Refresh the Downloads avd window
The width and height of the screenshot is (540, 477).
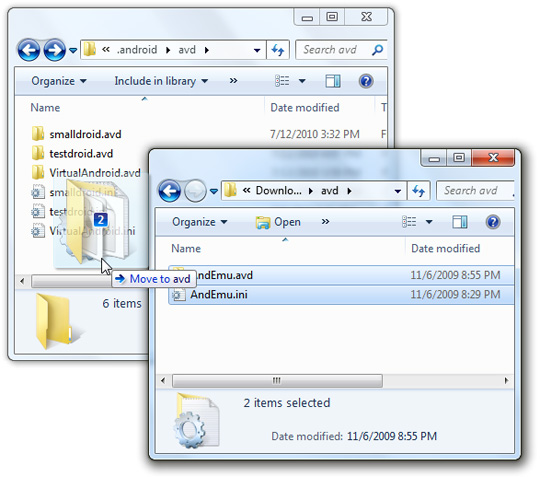coord(418,191)
